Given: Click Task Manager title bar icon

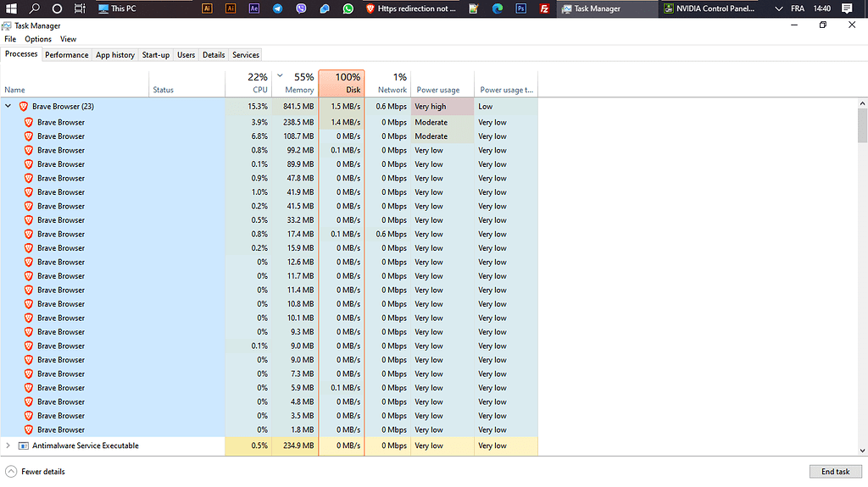Looking at the screenshot, I should 7,25.
